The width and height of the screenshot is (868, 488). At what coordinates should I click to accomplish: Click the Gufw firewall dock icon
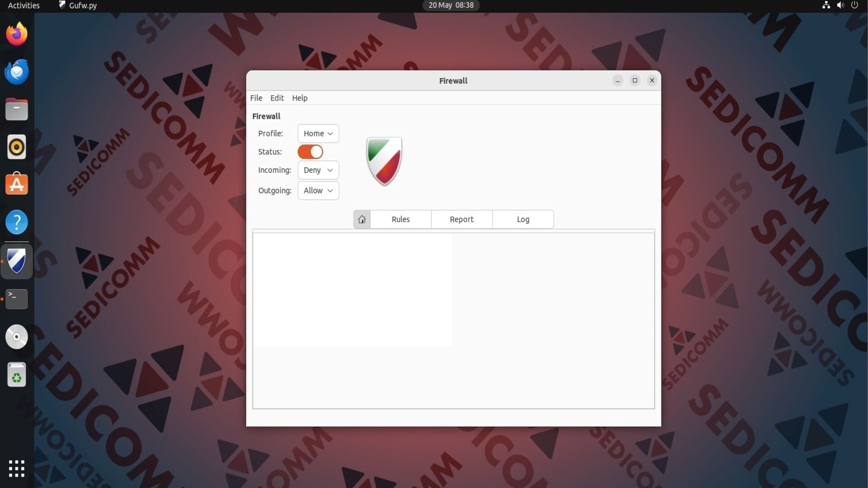[17, 261]
